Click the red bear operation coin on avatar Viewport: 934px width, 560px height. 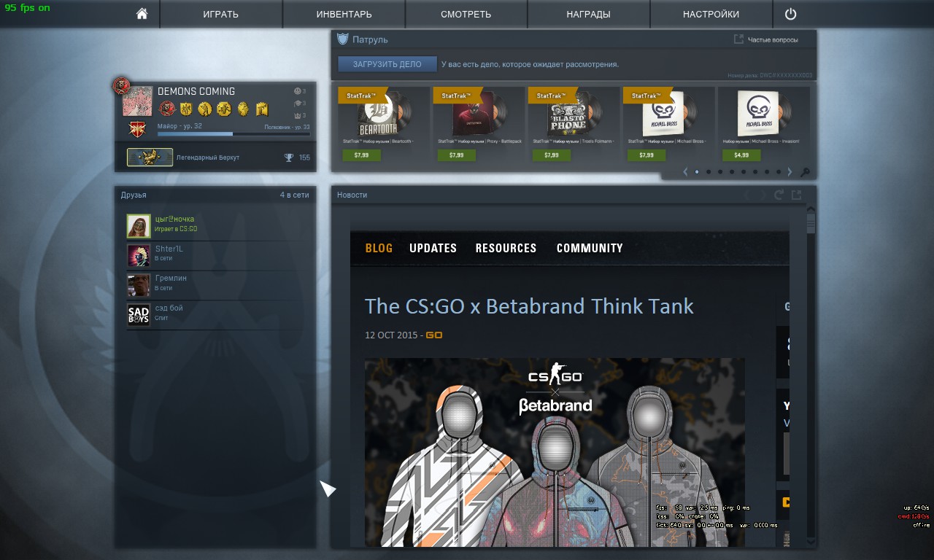[121, 85]
